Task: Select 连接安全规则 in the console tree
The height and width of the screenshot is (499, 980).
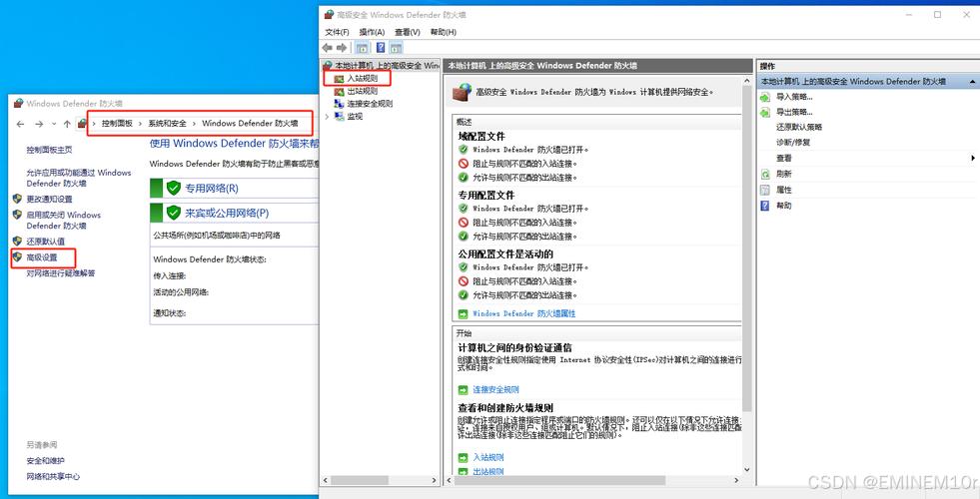Action: [x=370, y=104]
